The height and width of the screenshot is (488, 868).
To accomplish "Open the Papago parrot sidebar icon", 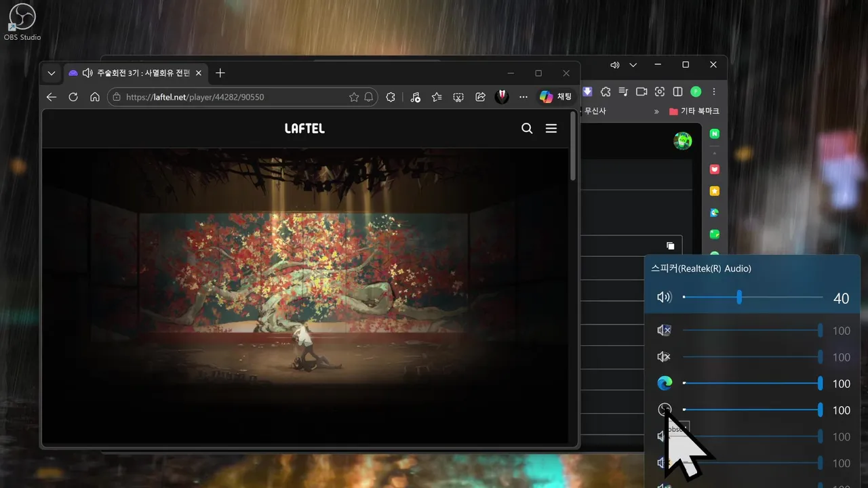I will tap(715, 213).
